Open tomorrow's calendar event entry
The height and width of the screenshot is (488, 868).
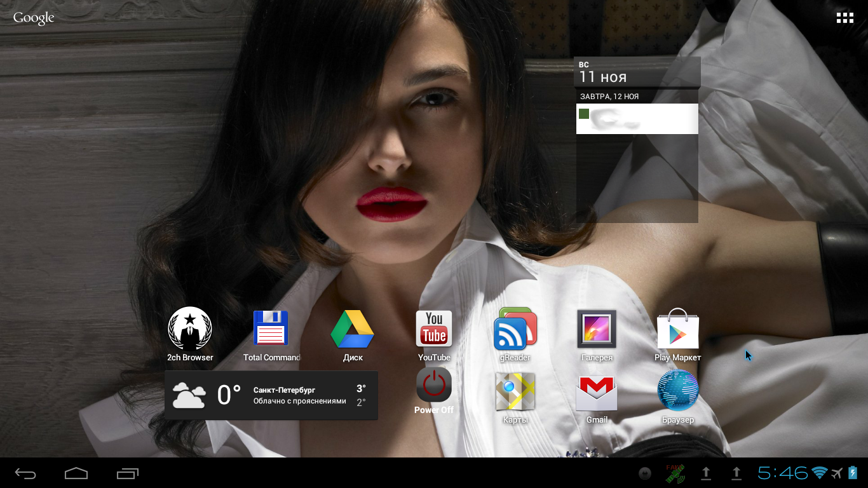click(637, 119)
